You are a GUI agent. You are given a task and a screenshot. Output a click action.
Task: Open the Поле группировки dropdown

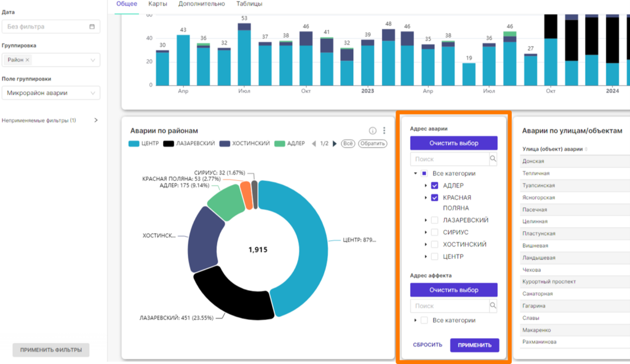50,93
